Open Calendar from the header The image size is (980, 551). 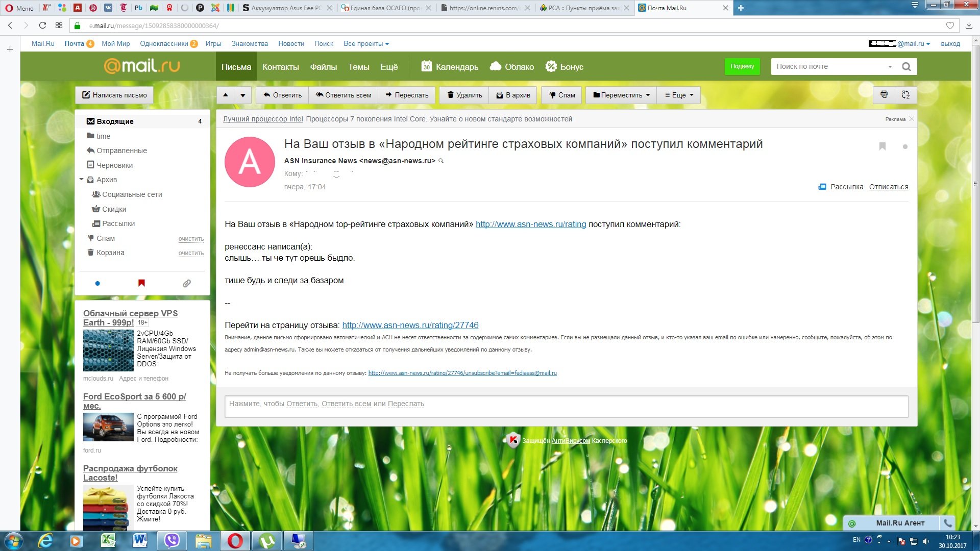point(449,67)
